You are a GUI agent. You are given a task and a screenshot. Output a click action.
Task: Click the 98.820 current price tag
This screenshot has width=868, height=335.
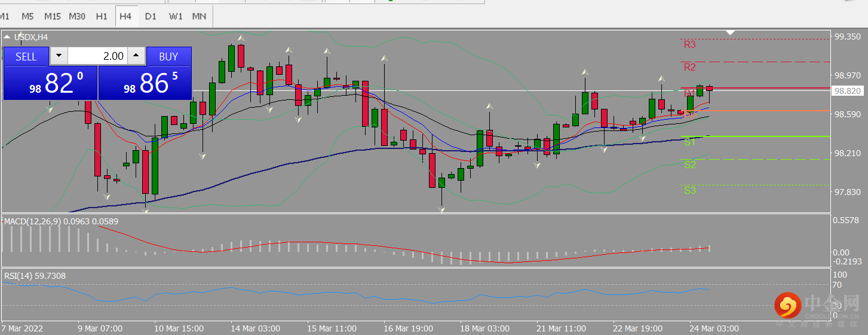(848, 91)
